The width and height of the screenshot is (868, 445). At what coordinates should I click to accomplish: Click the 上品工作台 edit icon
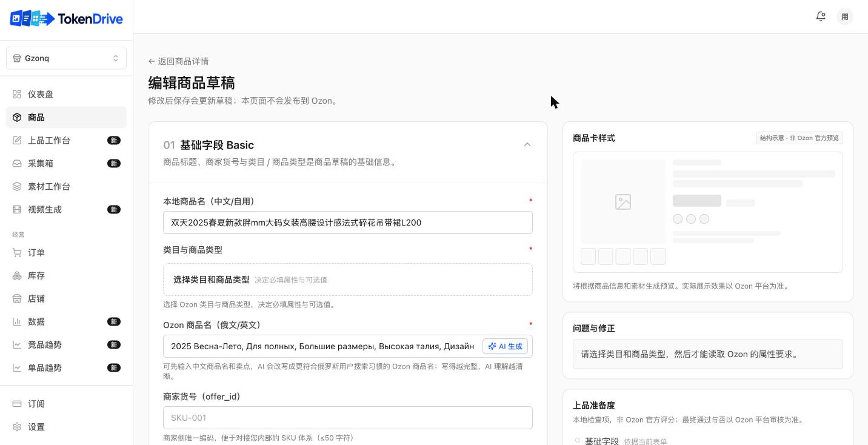(x=17, y=140)
